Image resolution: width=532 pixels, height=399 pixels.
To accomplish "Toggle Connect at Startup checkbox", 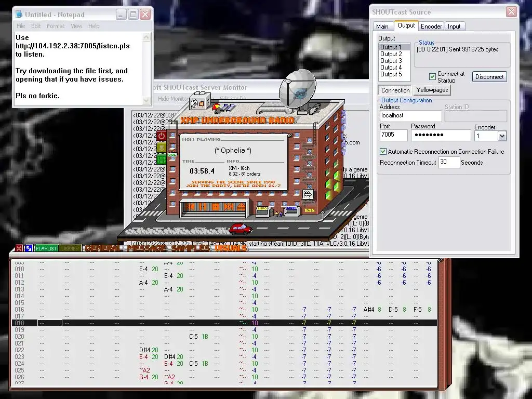I will pyautogui.click(x=432, y=77).
